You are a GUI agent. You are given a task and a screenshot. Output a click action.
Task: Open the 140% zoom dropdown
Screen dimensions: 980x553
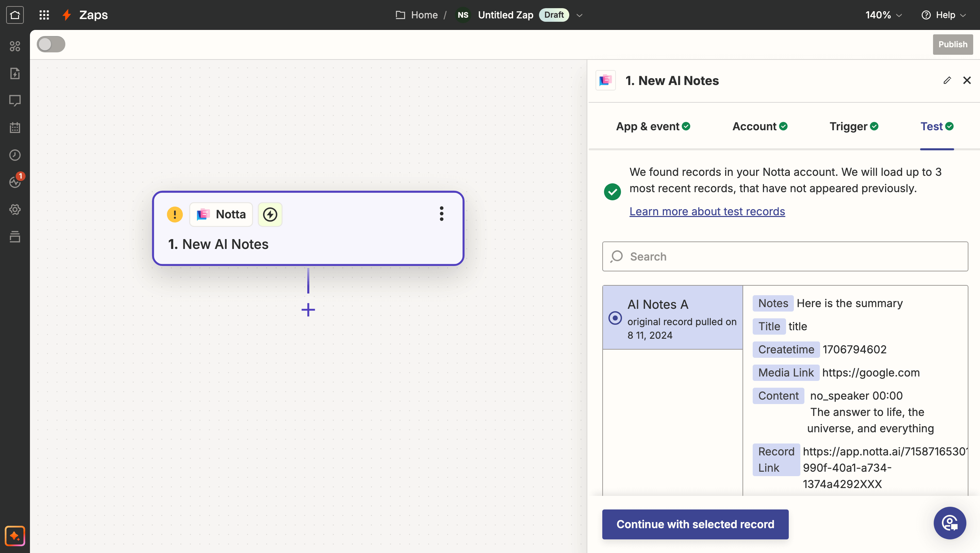(883, 15)
